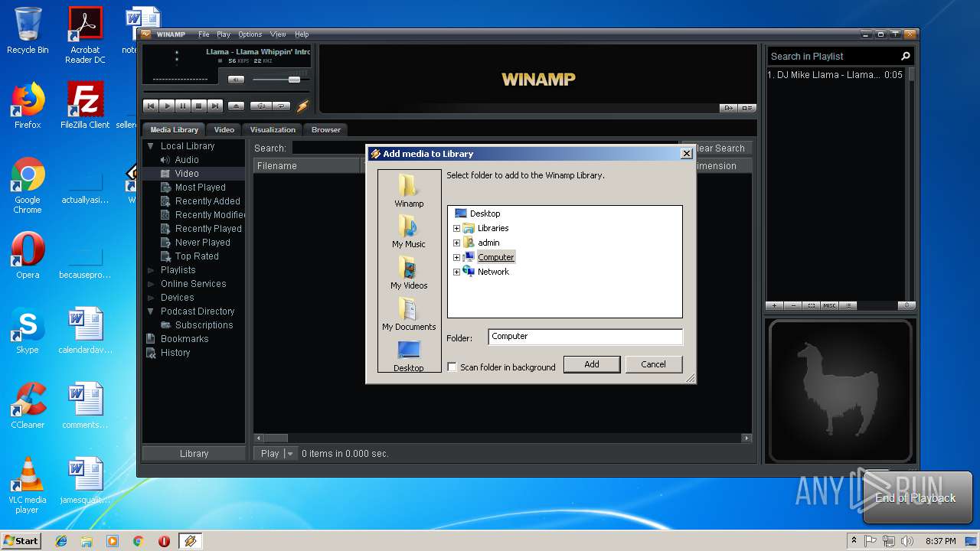Open the Windows Start menu
The width and height of the screenshot is (980, 551).
click(21, 541)
